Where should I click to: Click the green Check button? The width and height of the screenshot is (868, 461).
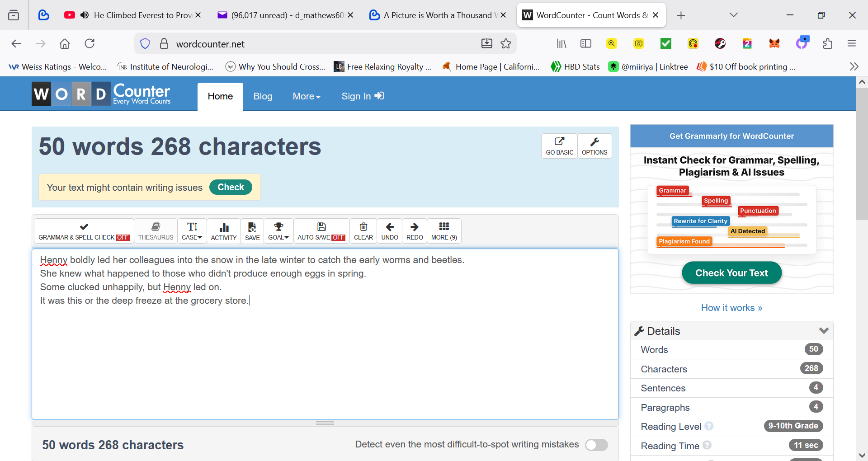[x=231, y=187]
